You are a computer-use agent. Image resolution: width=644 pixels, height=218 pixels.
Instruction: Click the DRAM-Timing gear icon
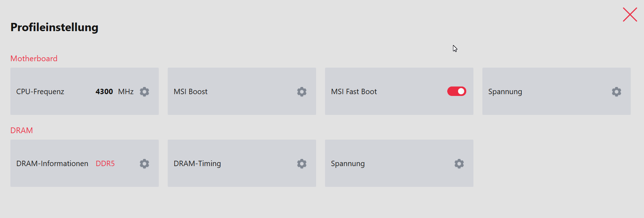pos(302,164)
